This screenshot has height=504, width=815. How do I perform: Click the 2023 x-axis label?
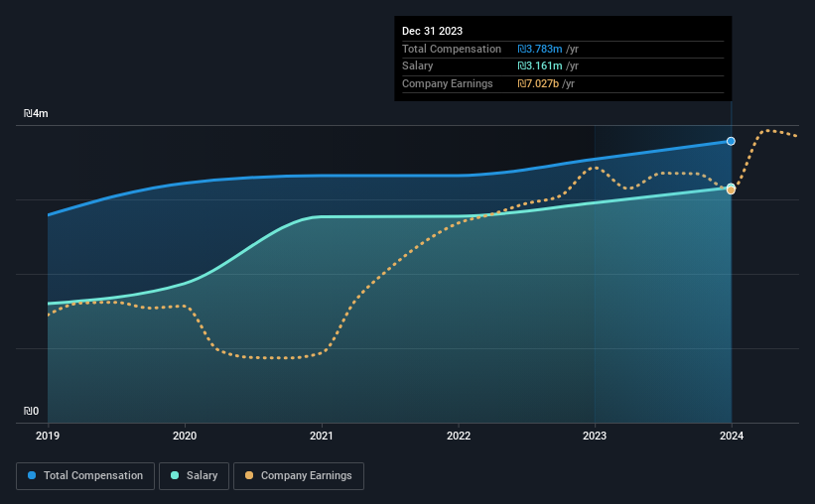coord(595,436)
